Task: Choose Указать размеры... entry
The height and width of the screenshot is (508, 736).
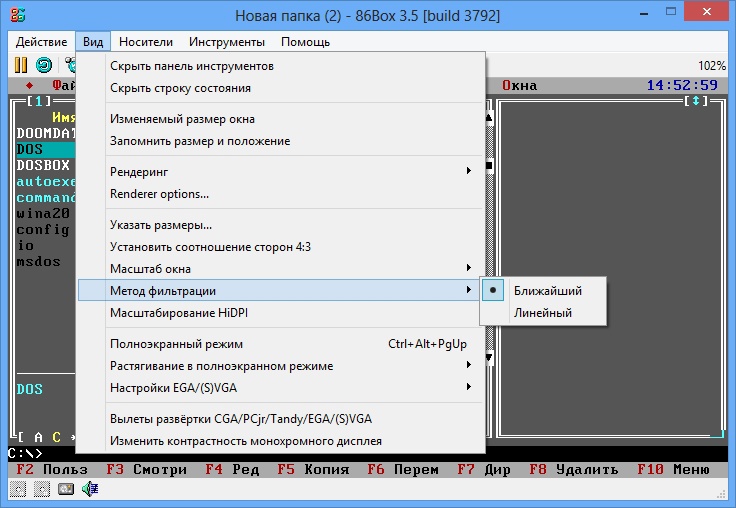Action: pyautogui.click(x=281, y=225)
